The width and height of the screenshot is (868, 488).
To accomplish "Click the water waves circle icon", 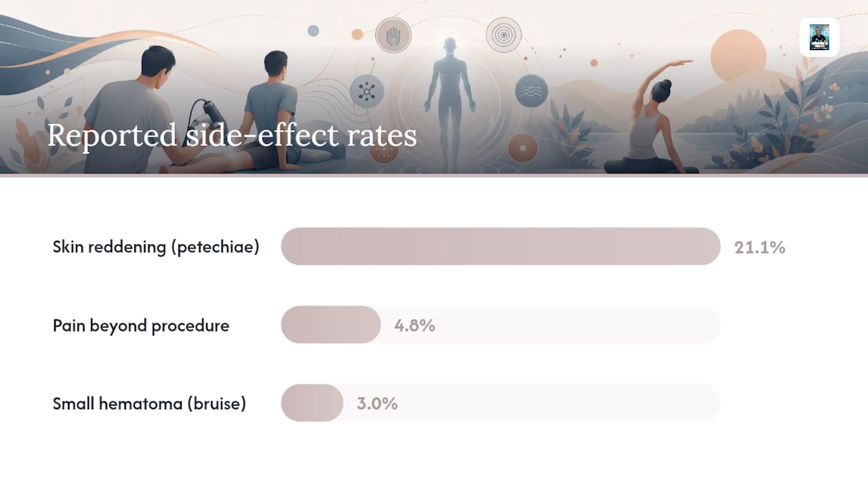I will coord(531,91).
